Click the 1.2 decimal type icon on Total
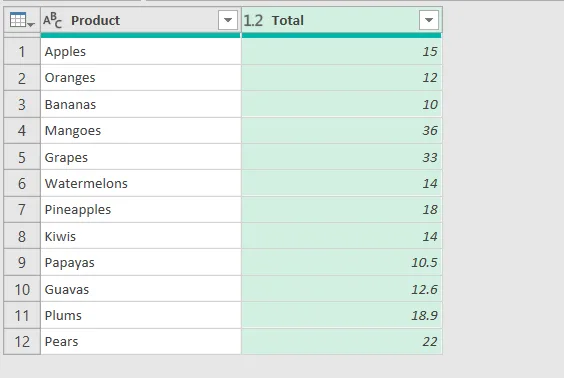The image size is (564, 378). pyautogui.click(x=253, y=21)
